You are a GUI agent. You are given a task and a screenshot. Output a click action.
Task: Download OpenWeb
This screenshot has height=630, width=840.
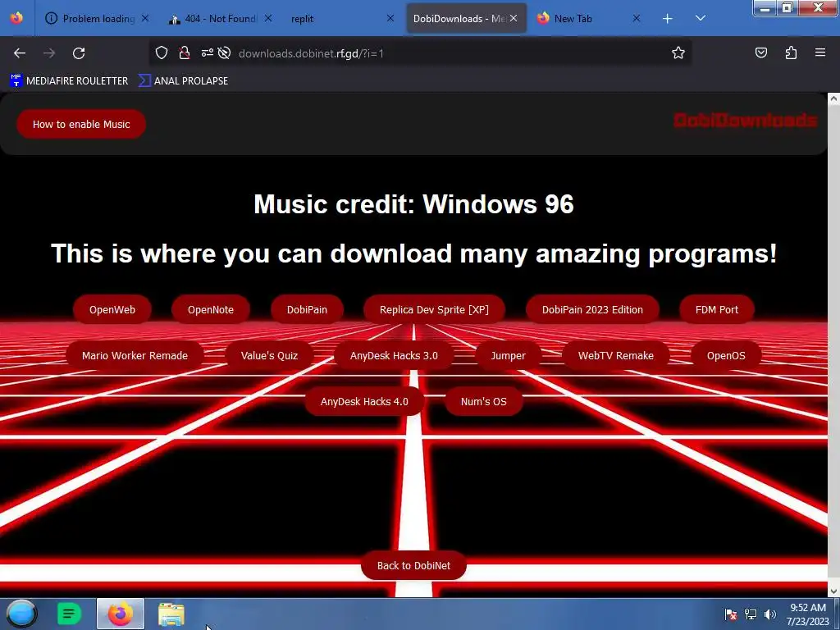coord(112,309)
